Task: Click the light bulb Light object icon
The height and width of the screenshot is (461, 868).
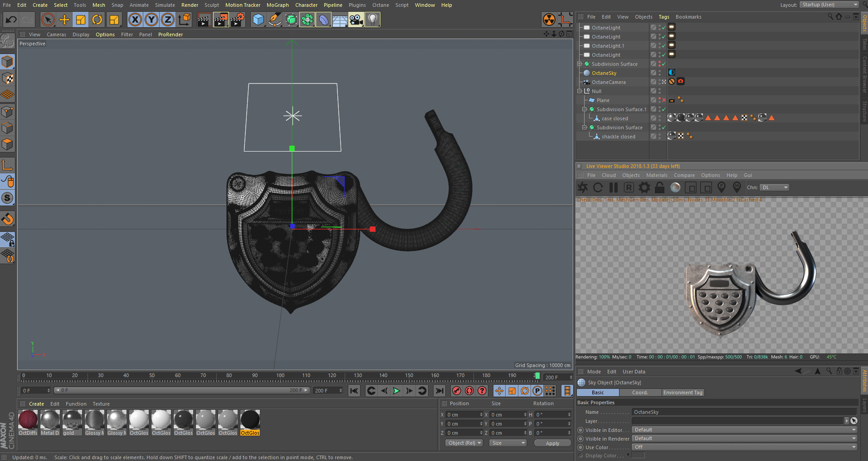Action: tap(372, 20)
